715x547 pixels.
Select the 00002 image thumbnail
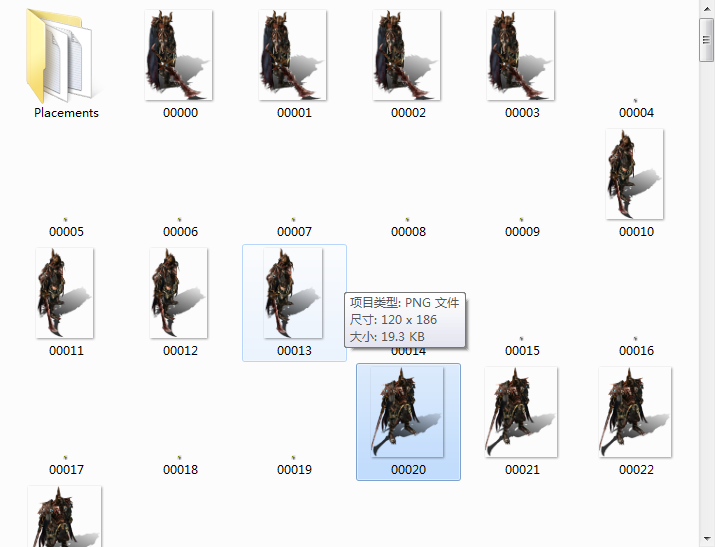407,55
